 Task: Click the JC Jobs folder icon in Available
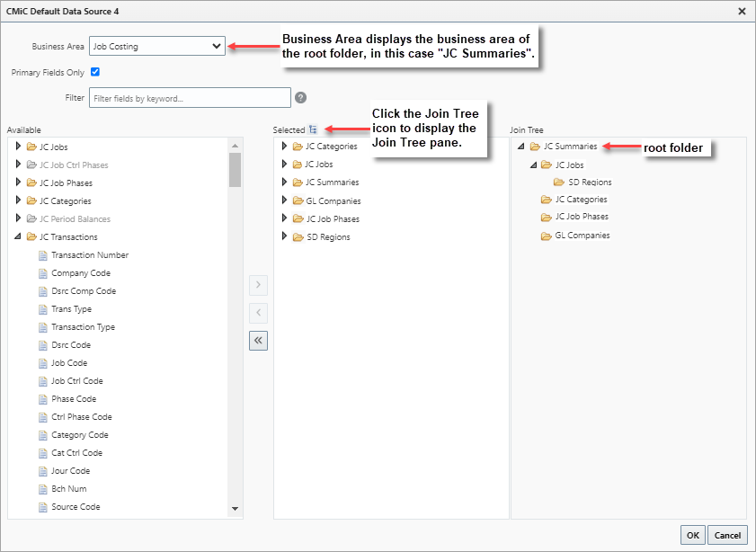tap(31, 147)
